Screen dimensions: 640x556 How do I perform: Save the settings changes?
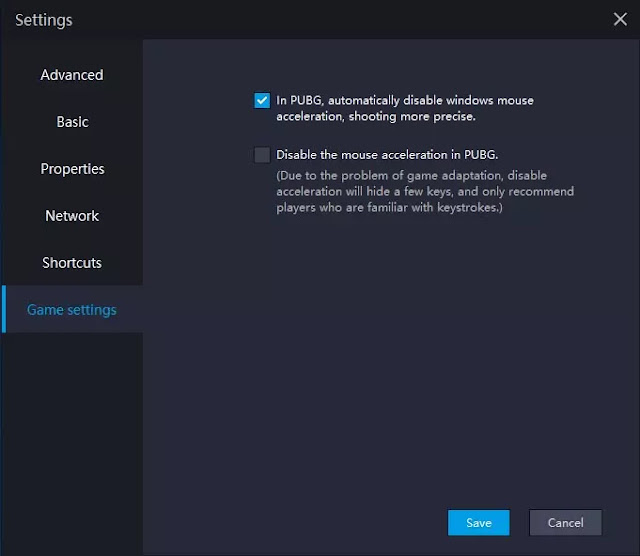[478, 523]
